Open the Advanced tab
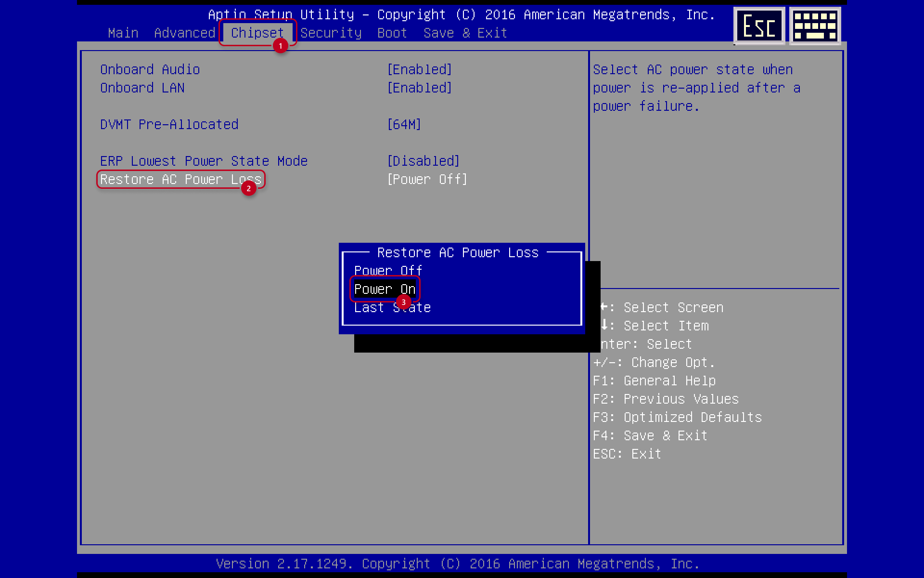 tap(185, 33)
